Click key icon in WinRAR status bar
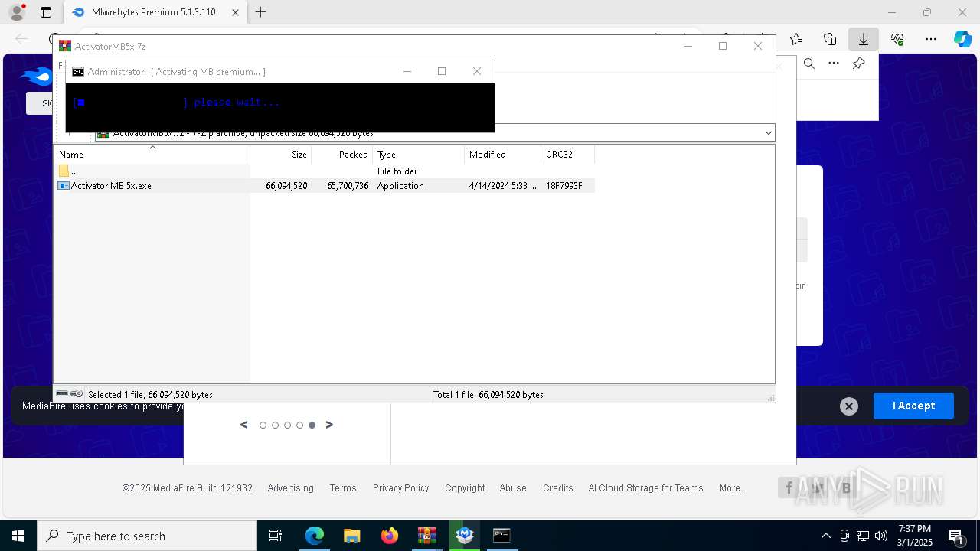Viewport: 980px width, 551px height. 77,394
